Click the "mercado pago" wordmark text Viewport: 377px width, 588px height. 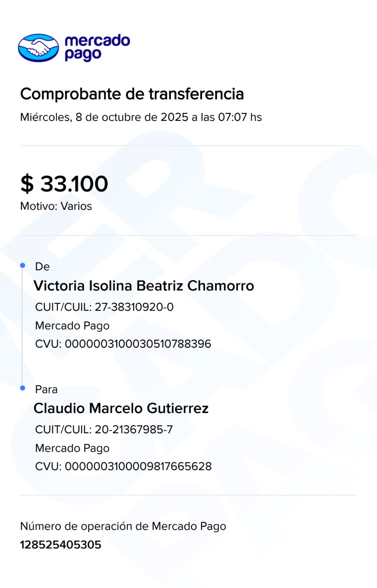pyautogui.click(x=97, y=47)
